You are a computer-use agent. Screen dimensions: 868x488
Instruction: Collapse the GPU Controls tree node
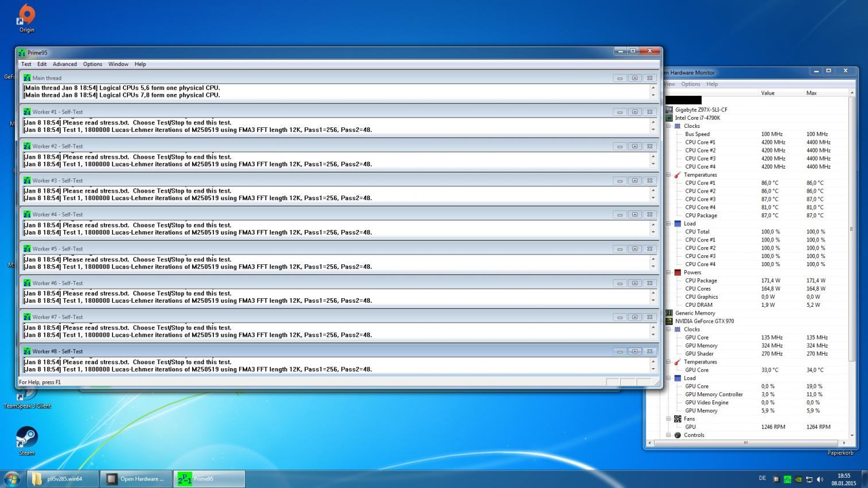pyautogui.click(x=668, y=435)
